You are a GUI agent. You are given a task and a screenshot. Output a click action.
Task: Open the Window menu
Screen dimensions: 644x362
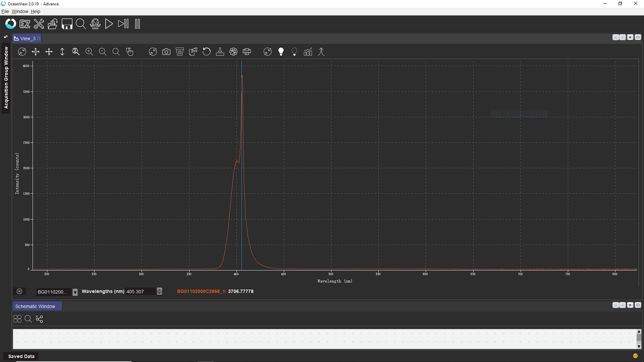pyautogui.click(x=20, y=12)
